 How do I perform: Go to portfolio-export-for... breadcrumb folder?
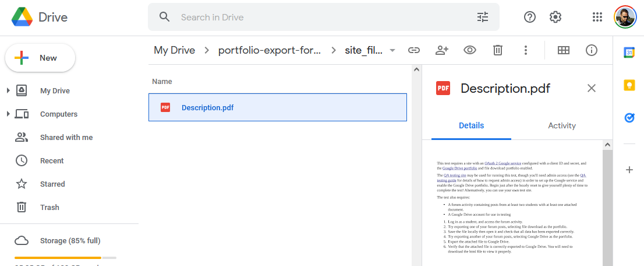click(x=270, y=50)
